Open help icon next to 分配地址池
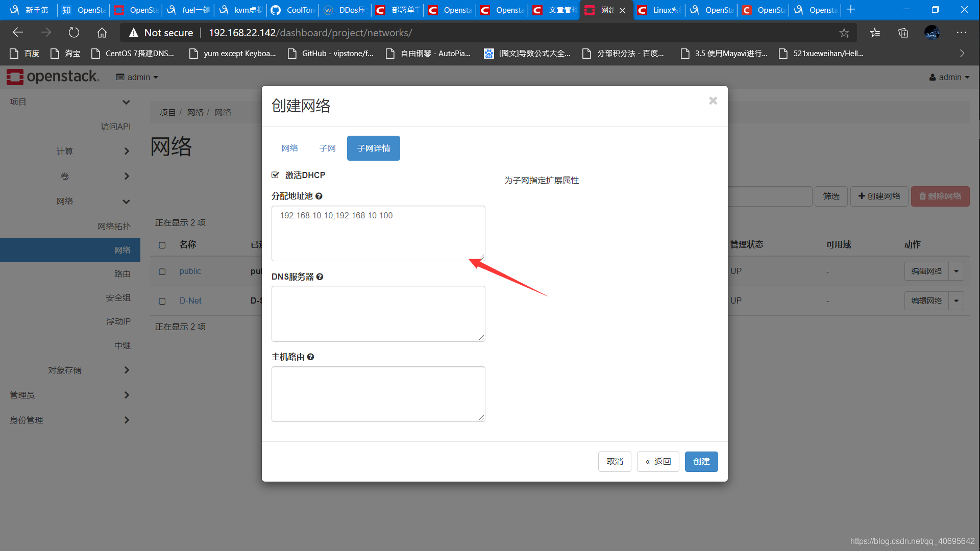Viewport: 980px width, 551px height. [319, 196]
